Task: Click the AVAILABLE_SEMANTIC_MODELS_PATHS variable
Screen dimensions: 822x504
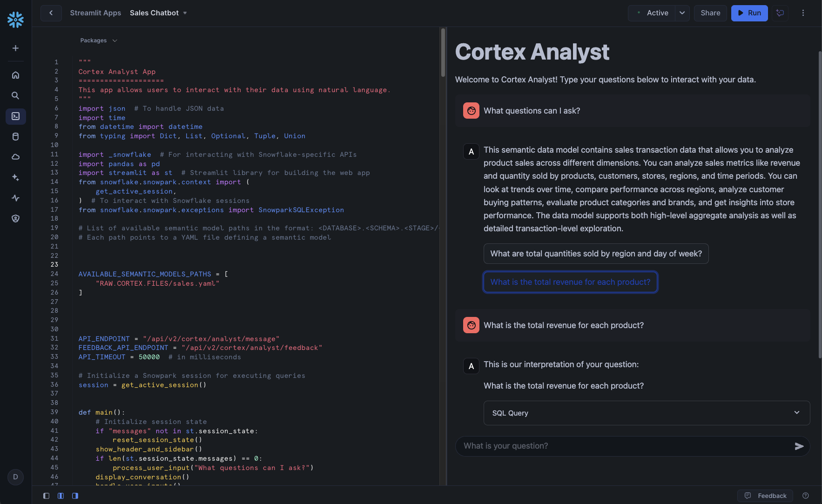Action: pyautogui.click(x=145, y=274)
